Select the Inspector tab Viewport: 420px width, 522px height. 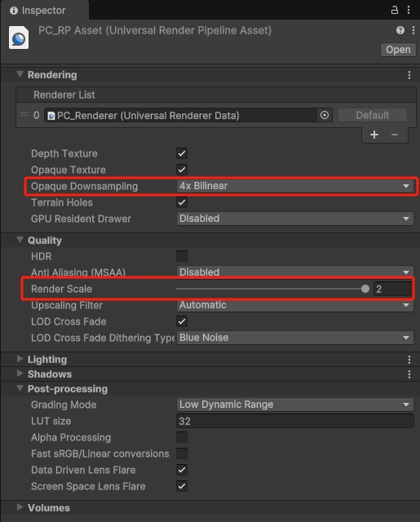point(38,11)
